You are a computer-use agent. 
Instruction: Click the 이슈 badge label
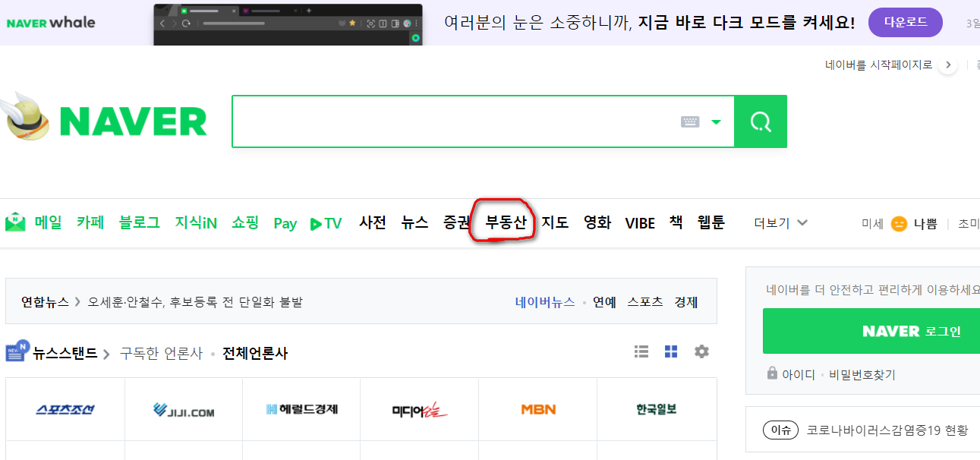(x=781, y=430)
